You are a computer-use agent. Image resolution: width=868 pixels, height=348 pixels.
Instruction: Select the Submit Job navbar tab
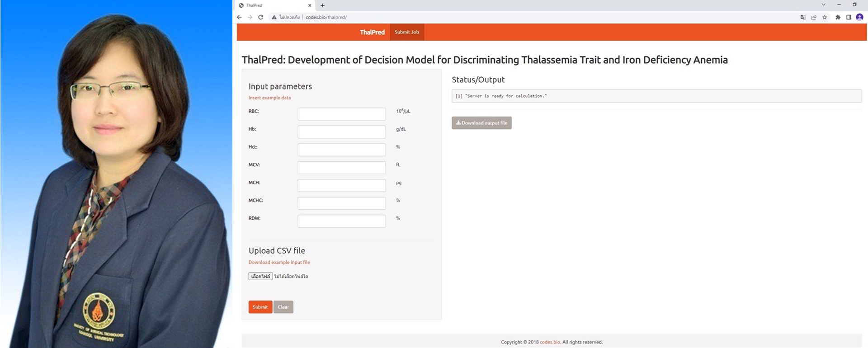coord(407,32)
